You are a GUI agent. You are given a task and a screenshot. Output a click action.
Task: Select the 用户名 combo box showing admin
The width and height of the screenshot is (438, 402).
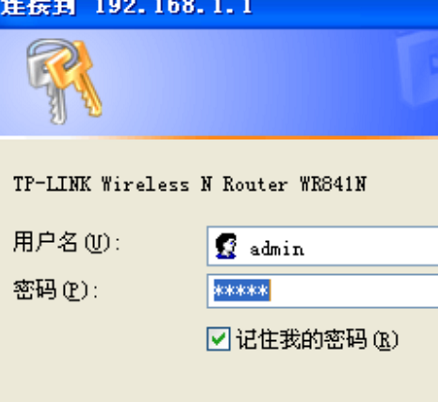point(322,246)
